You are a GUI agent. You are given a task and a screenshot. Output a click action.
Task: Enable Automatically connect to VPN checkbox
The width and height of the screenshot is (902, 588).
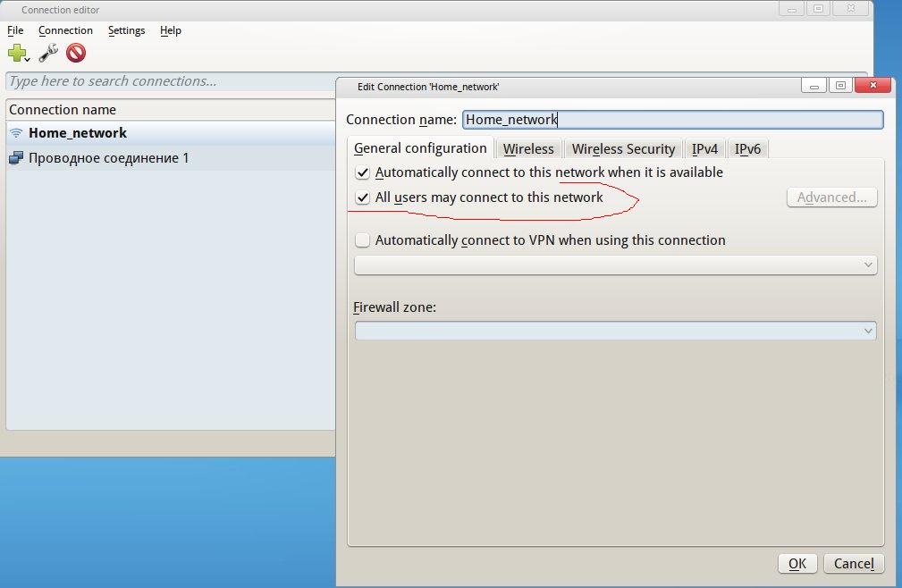click(362, 240)
